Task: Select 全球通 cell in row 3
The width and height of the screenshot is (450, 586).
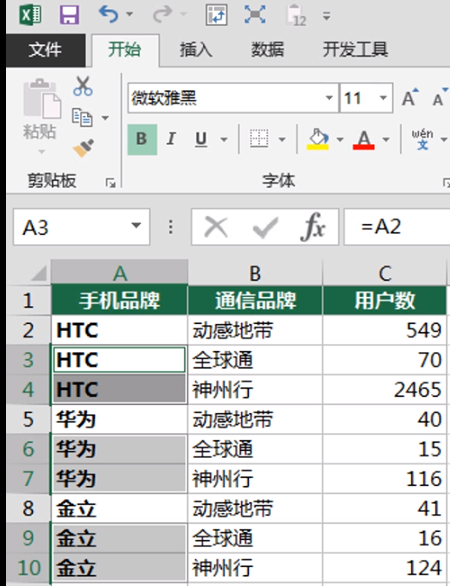Action: [x=255, y=360]
